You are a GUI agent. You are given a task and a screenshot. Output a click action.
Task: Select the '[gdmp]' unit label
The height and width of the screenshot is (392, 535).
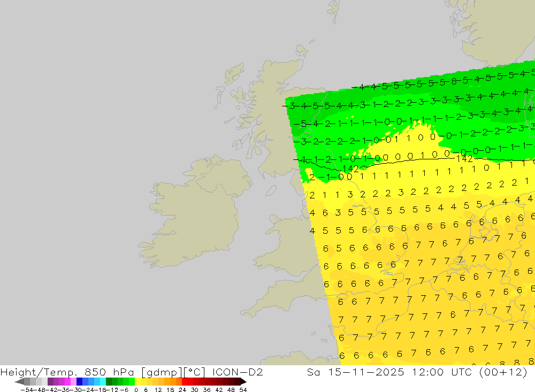162,372
